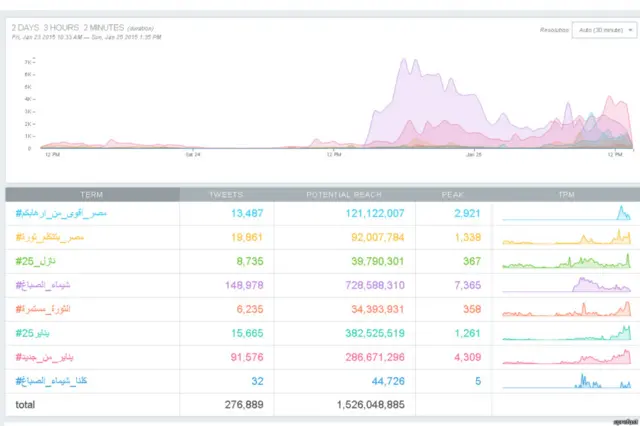This screenshot has height=426, width=640.
Task: Sort by the TERM column header
Action: point(93,194)
